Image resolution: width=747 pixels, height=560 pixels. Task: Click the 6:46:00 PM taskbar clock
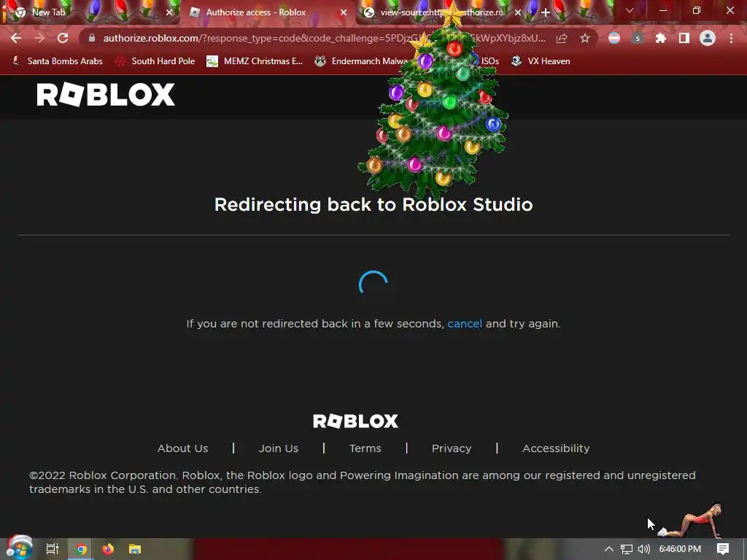(680, 549)
